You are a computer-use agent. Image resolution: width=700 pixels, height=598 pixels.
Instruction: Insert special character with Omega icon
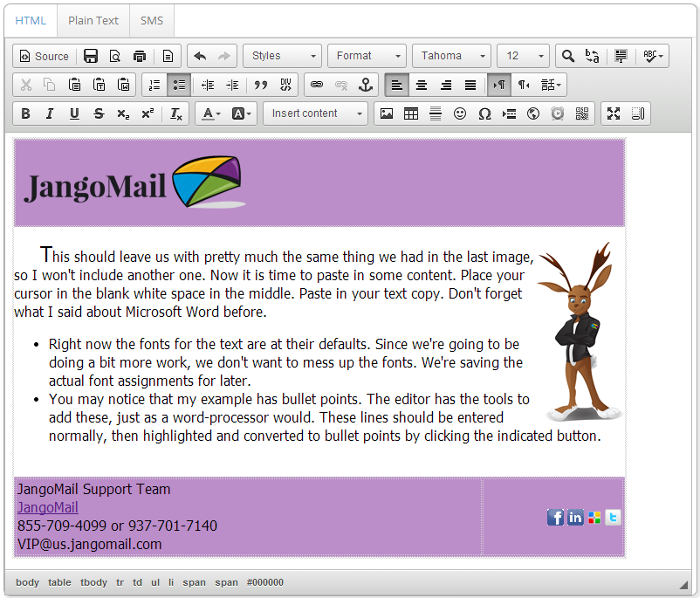pos(484,113)
